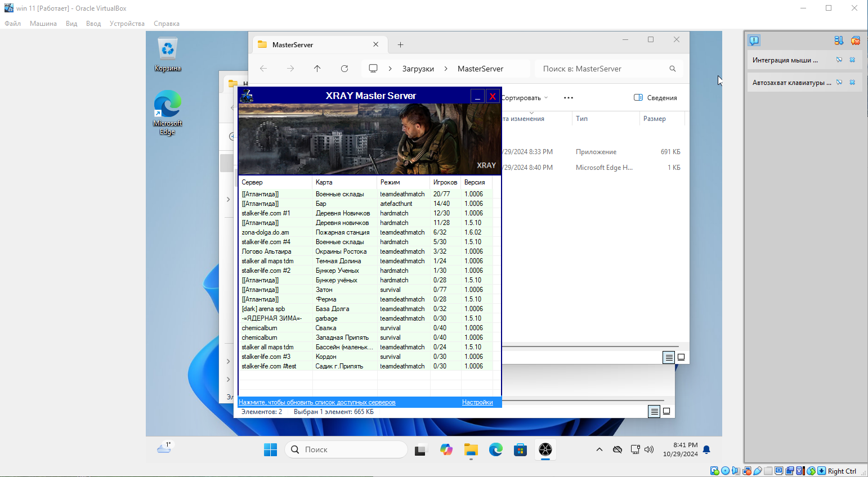This screenshot has height=477, width=868.
Task: Open the three-dots more options menu
Action: (x=569, y=98)
